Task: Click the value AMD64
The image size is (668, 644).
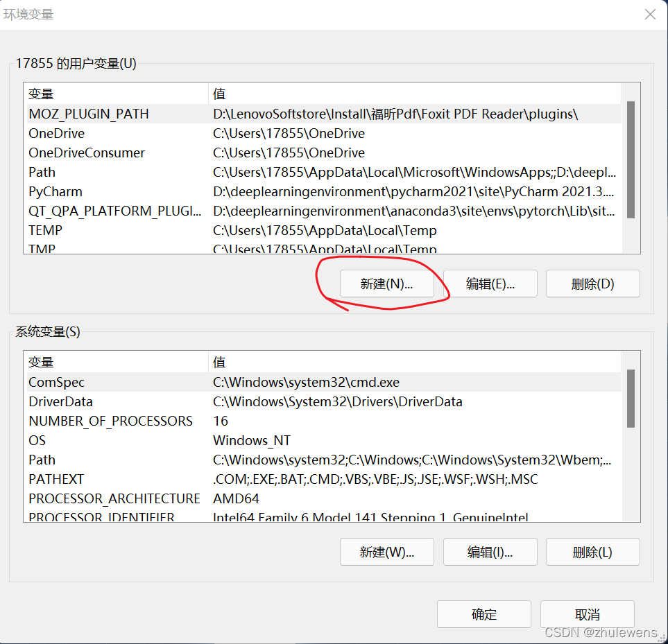Action: (x=236, y=498)
